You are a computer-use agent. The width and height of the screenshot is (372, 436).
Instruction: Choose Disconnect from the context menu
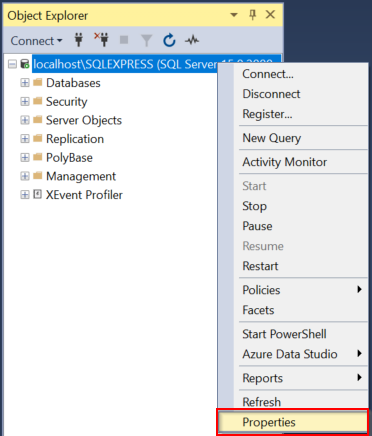293,94
